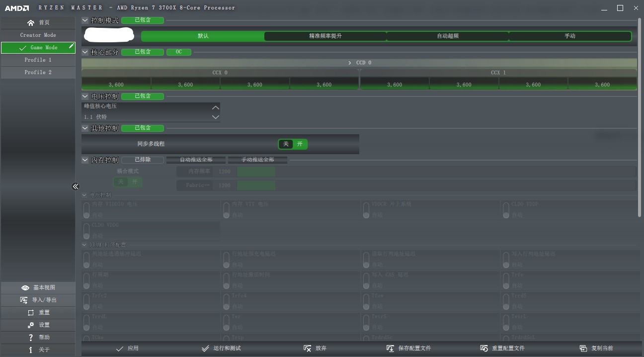Click the 内存 VTT 电压 slider
644x357 pixels.
227,210
